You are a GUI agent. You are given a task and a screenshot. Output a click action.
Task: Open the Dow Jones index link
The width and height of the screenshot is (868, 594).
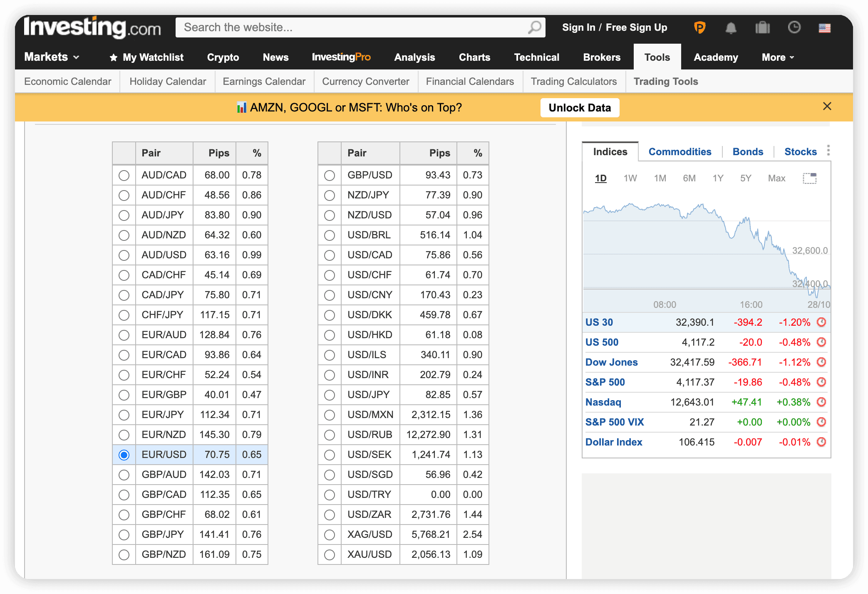pyautogui.click(x=611, y=362)
